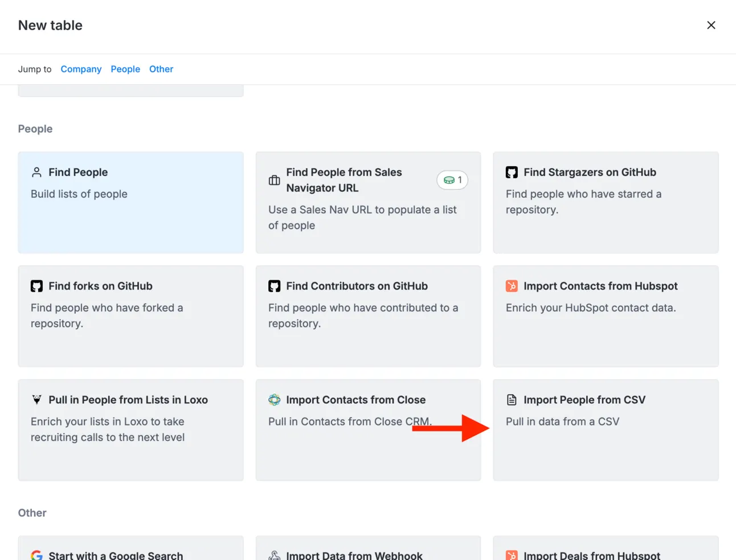Choose Import Data from Webhook title
Viewport: 736px width, 560px height.
[x=354, y=555]
